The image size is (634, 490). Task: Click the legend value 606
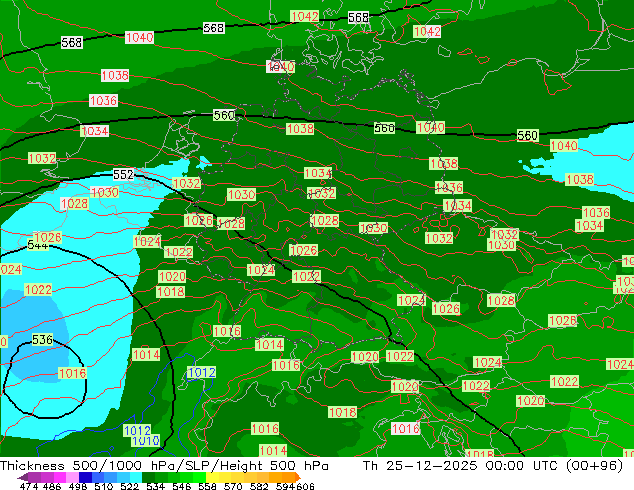(305, 486)
